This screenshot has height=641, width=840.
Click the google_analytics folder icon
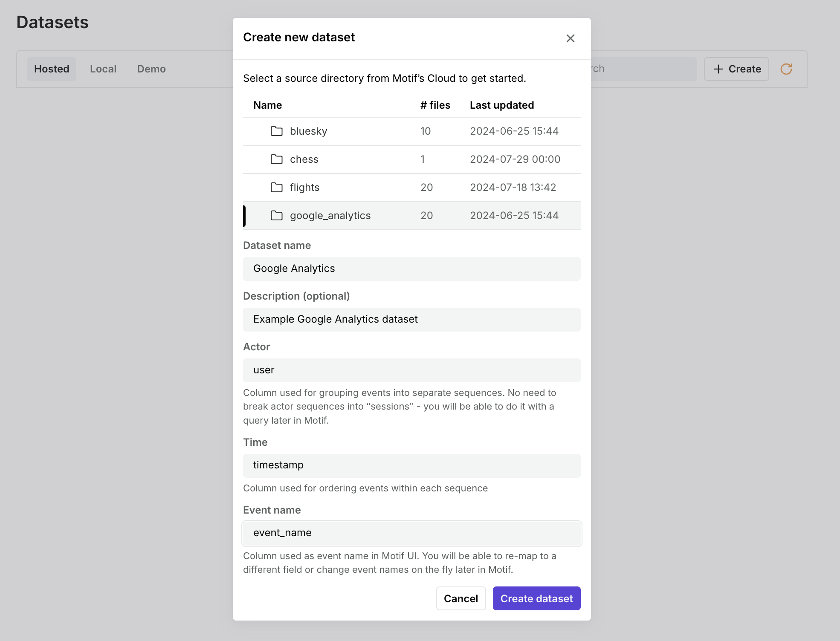(x=277, y=215)
